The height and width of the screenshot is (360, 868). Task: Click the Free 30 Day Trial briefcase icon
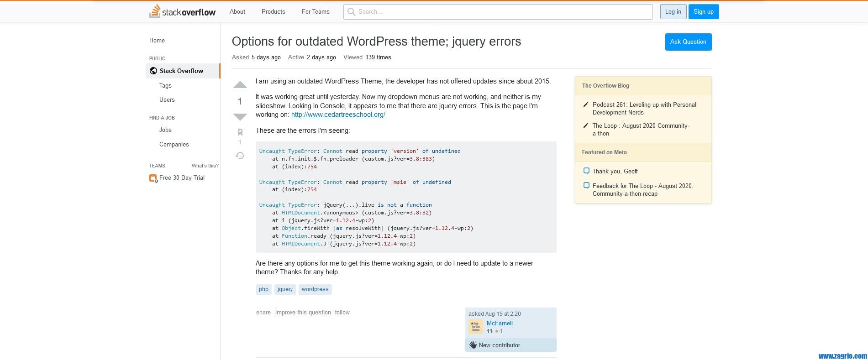153,178
